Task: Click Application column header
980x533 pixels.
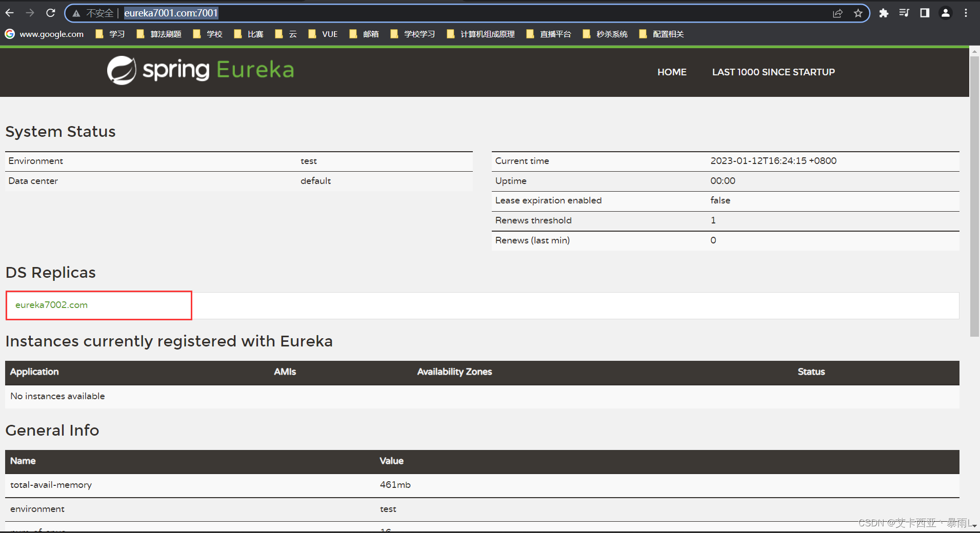Action: 34,372
